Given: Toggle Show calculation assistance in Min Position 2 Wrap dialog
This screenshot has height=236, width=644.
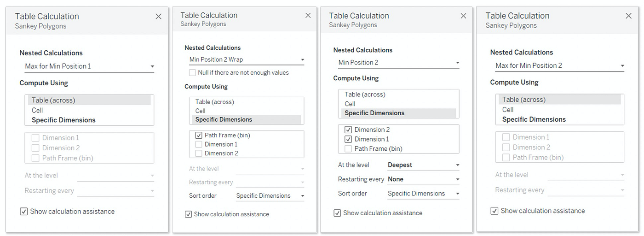Looking at the screenshot, I should point(189,214).
